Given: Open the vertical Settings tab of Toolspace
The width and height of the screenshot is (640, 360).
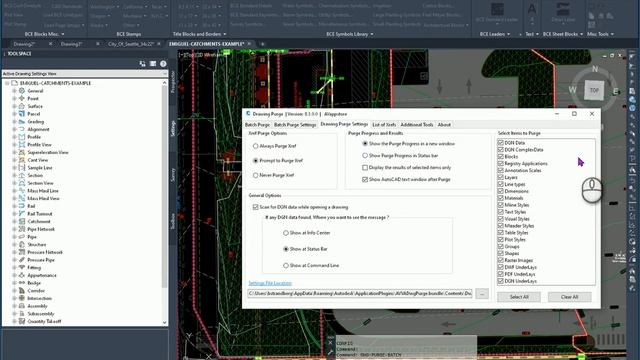Looking at the screenshot, I should [173, 129].
